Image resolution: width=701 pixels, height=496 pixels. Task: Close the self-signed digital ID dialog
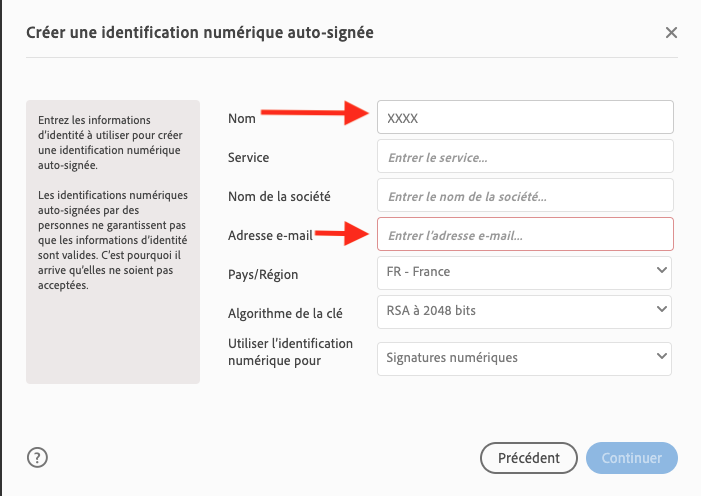pyautogui.click(x=671, y=32)
